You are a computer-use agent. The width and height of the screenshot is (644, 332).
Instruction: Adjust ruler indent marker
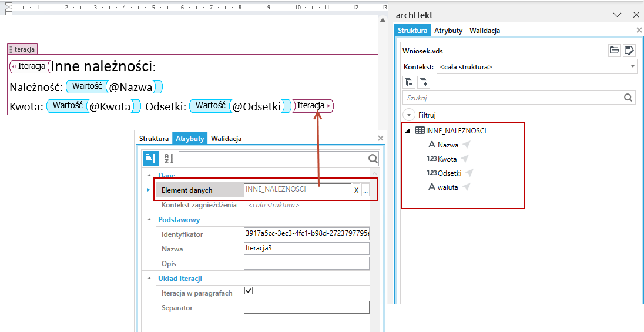(9, 8)
